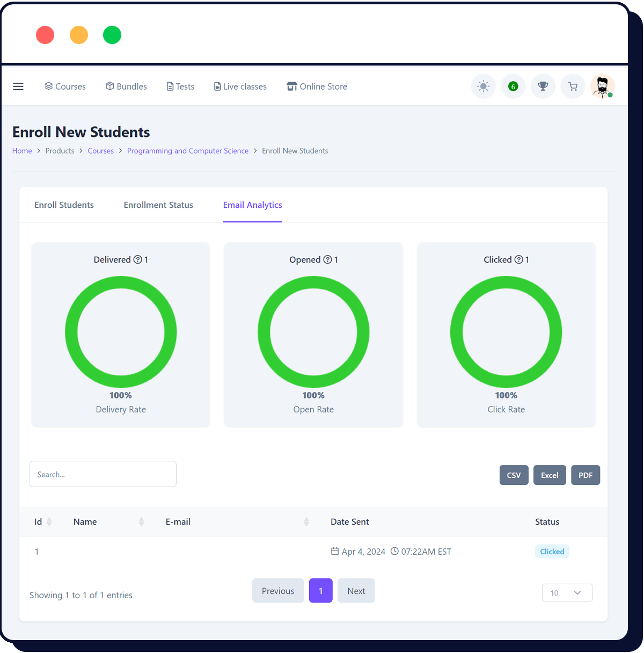644x653 pixels.
Task: Click the trophy achievements icon
Action: (x=543, y=86)
